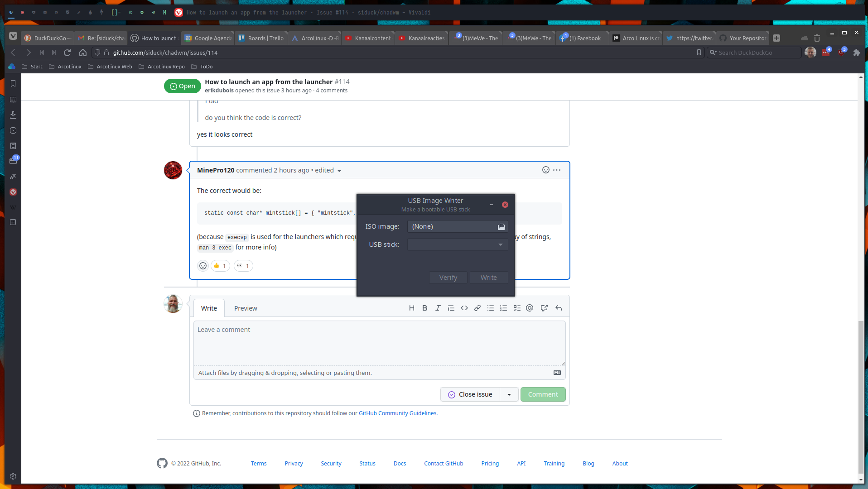The width and height of the screenshot is (868, 489).
Task: Browse for an ISO image in USB Image Writer
Action: [501, 226]
